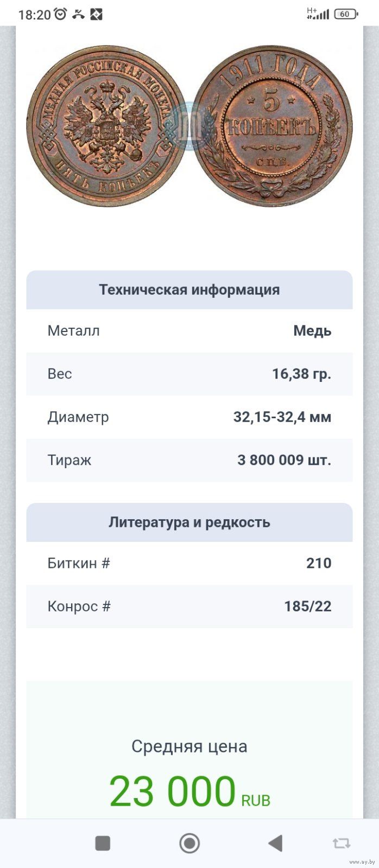Tap the 18:20 clock in status bar
The height and width of the screenshot is (868, 379).
click(34, 15)
